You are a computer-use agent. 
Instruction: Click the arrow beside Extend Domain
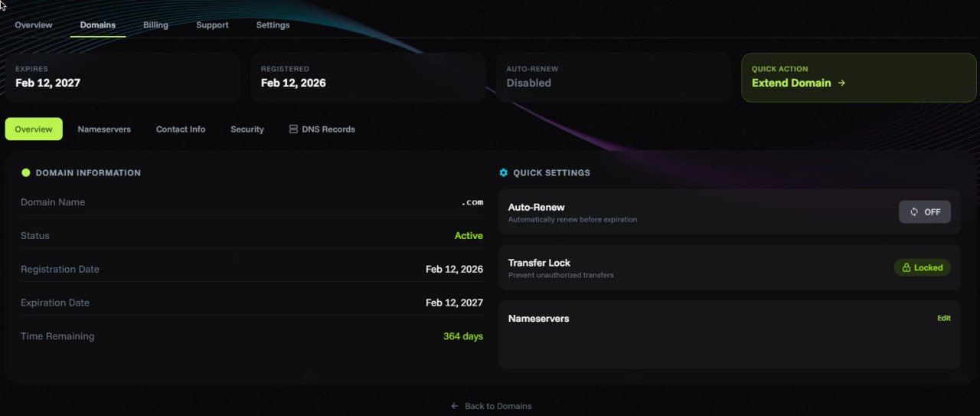[x=841, y=83]
